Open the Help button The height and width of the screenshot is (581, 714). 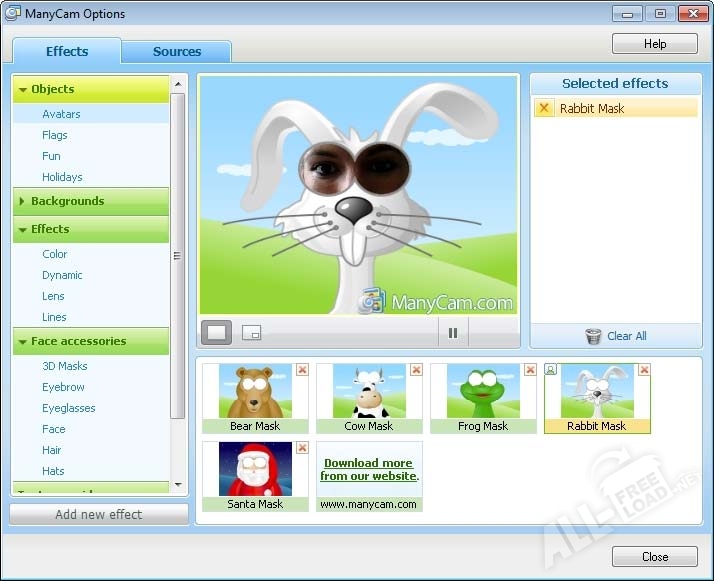[x=654, y=44]
